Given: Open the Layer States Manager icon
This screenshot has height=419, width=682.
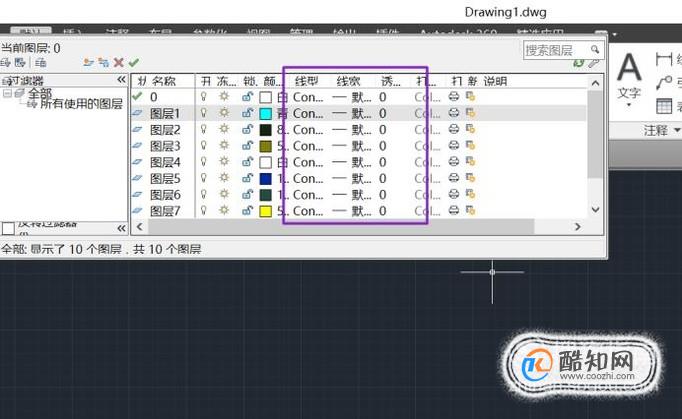Looking at the screenshot, I should pos(40,63).
